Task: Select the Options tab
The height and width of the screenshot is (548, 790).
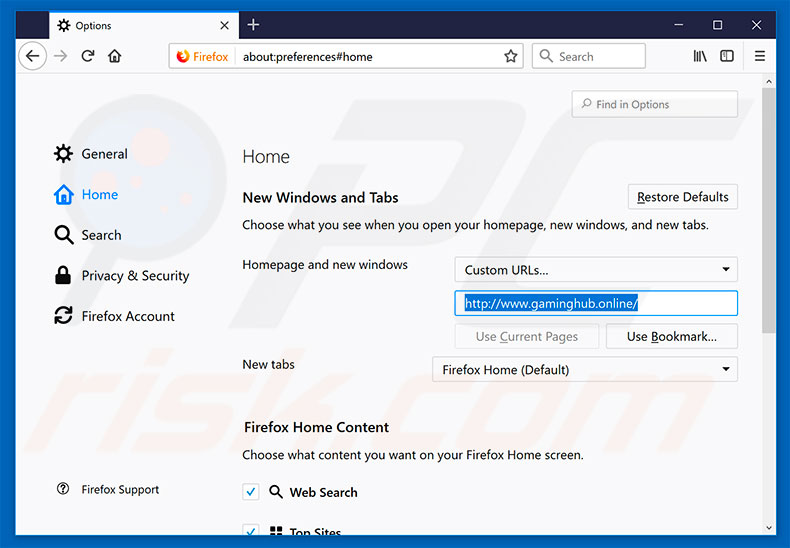Action: point(144,25)
